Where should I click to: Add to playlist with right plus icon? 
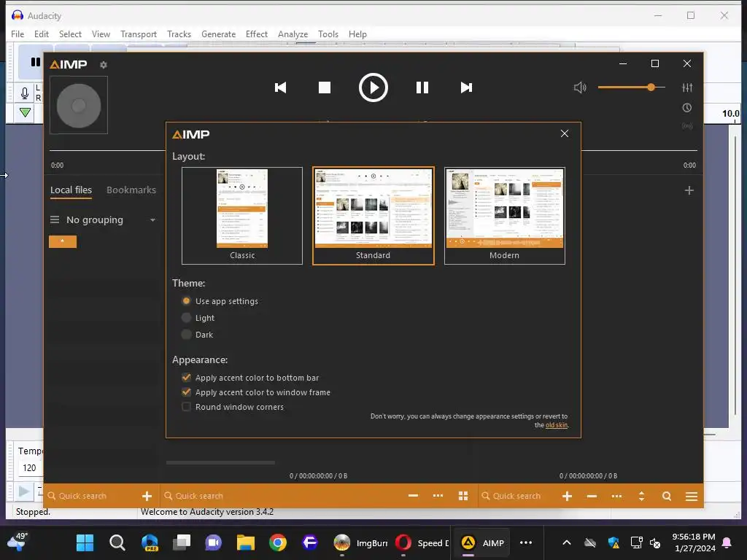(567, 496)
